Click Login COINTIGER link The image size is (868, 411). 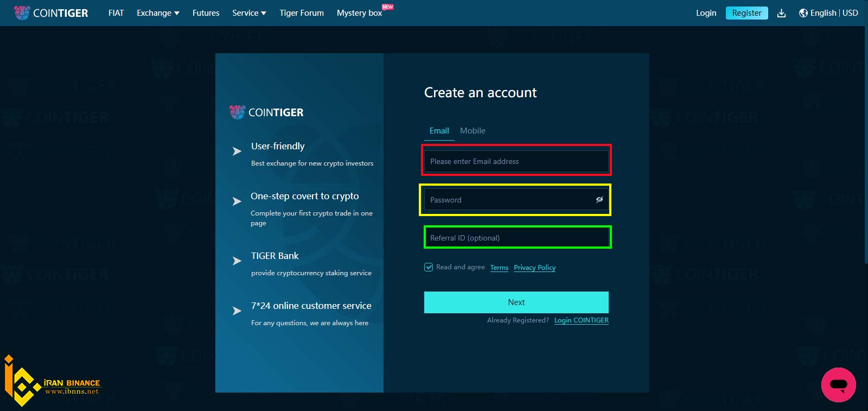click(581, 320)
